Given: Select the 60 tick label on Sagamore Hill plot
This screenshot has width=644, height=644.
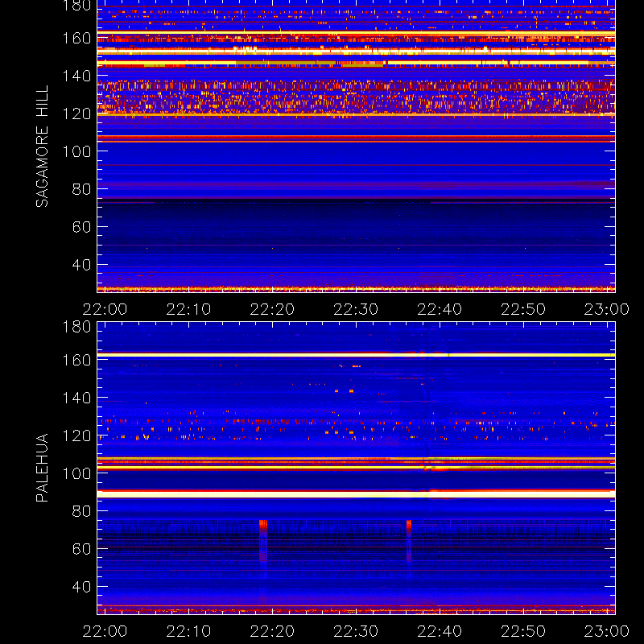Looking at the screenshot, I should [81, 227].
